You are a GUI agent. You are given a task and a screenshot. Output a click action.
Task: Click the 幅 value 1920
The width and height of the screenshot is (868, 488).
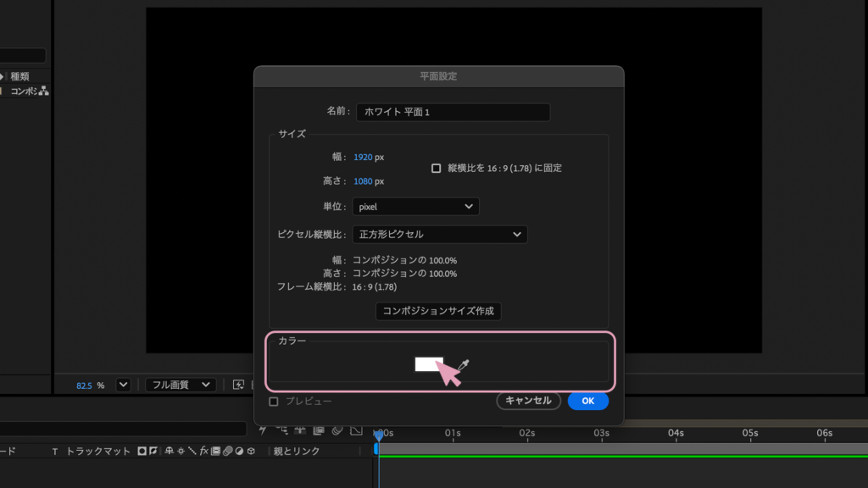[x=363, y=157]
